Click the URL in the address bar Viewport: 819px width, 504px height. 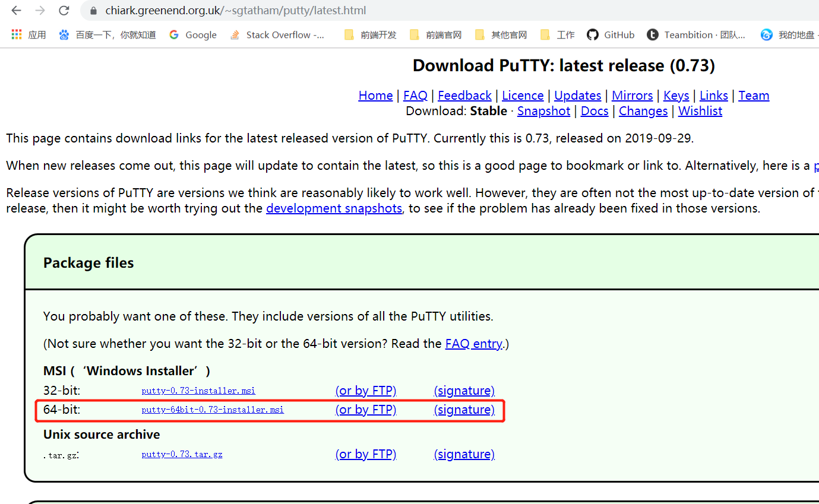[235, 11]
